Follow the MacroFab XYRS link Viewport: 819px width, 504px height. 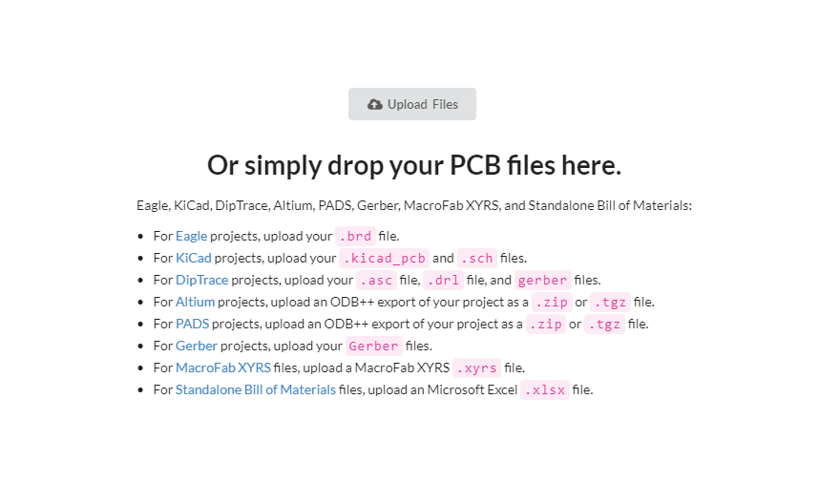click(223, 367)
